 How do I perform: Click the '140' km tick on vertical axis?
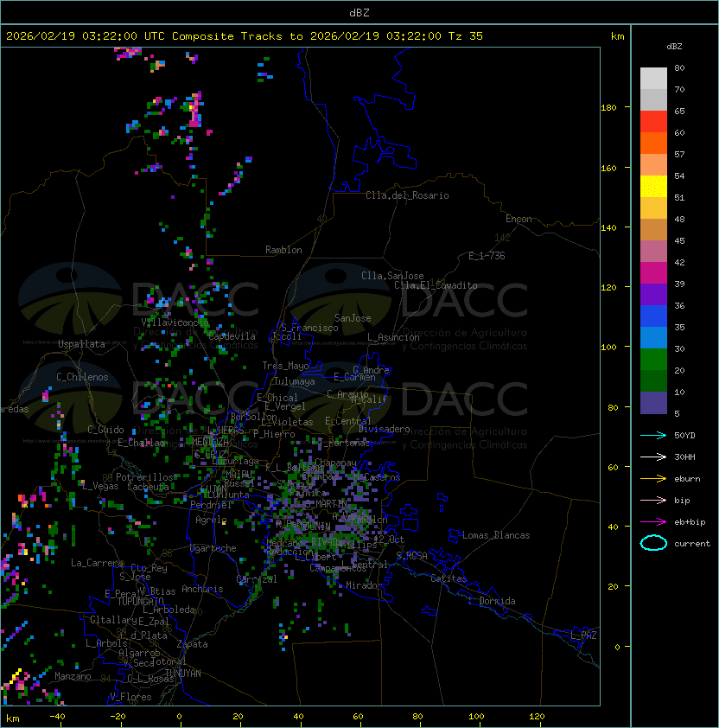(608, 228)
